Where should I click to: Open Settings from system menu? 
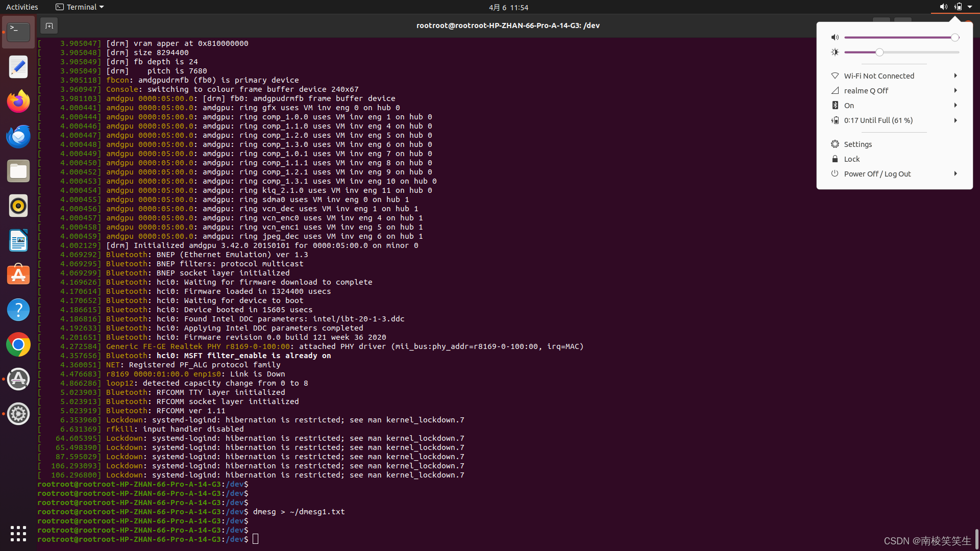pos(857,144)
